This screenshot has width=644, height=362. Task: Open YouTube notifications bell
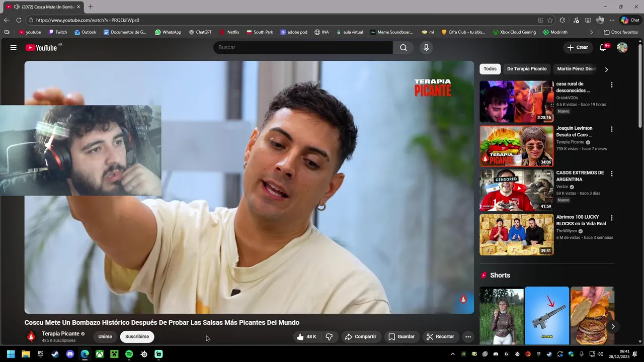[x=603, y=48]
